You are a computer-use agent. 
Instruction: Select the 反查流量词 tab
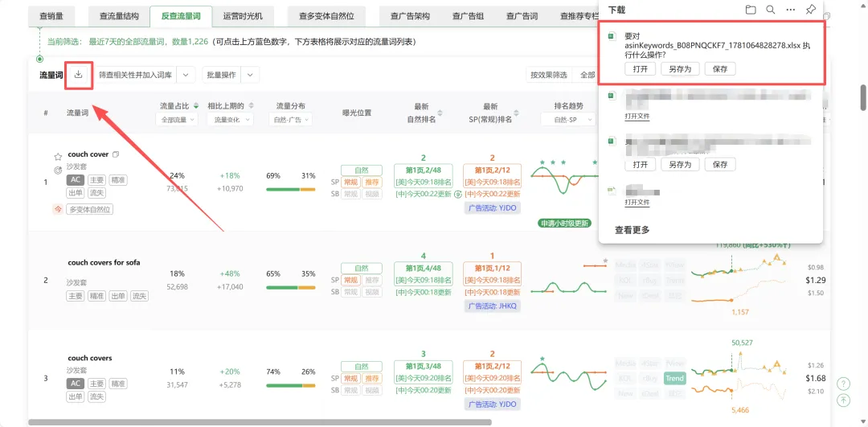click(181, 16)
